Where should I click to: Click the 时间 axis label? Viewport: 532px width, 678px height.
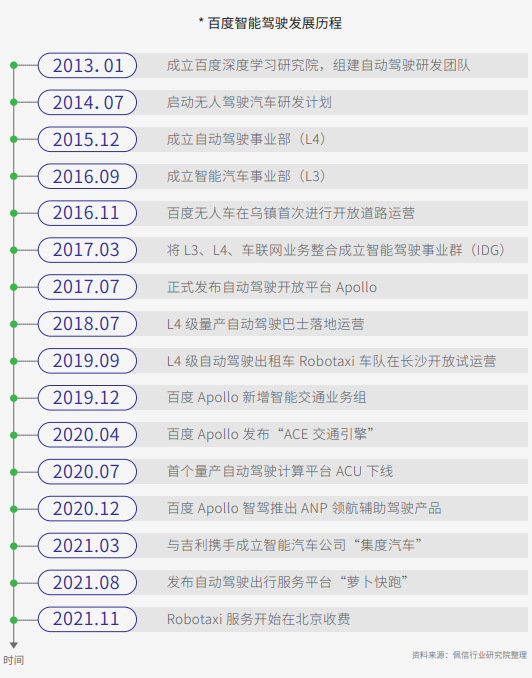(x=14, y=660)
